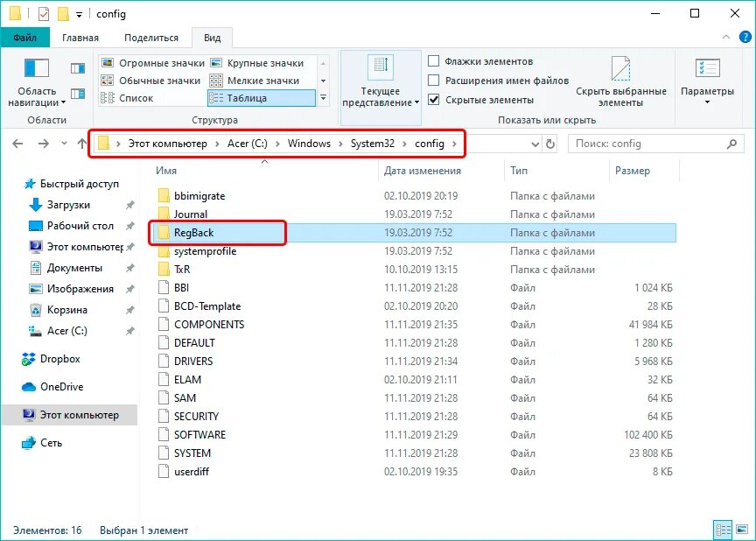This screenshot has width=756, height=541.
Task: Switch to the Поделиться tab
Action: [x=150, y=38]
